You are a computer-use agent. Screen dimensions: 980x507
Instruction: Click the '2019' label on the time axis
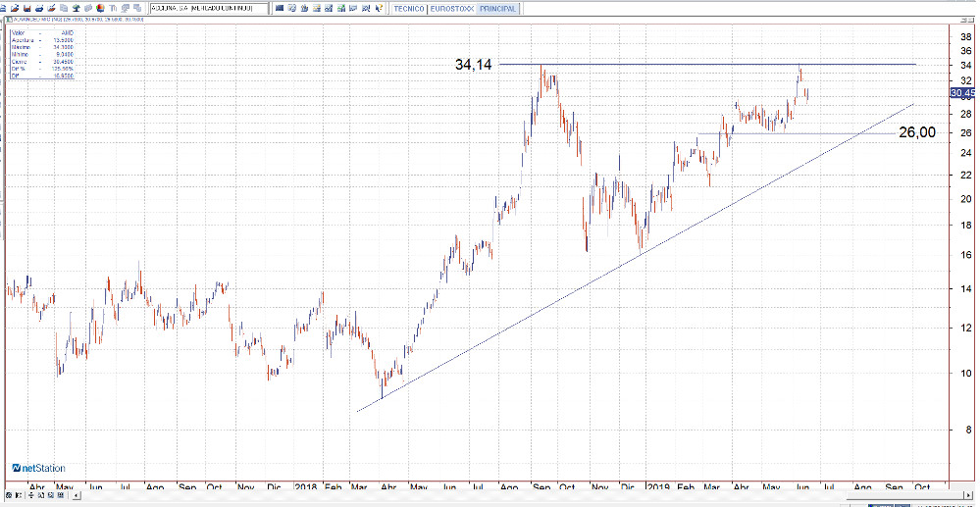(658, 486)
